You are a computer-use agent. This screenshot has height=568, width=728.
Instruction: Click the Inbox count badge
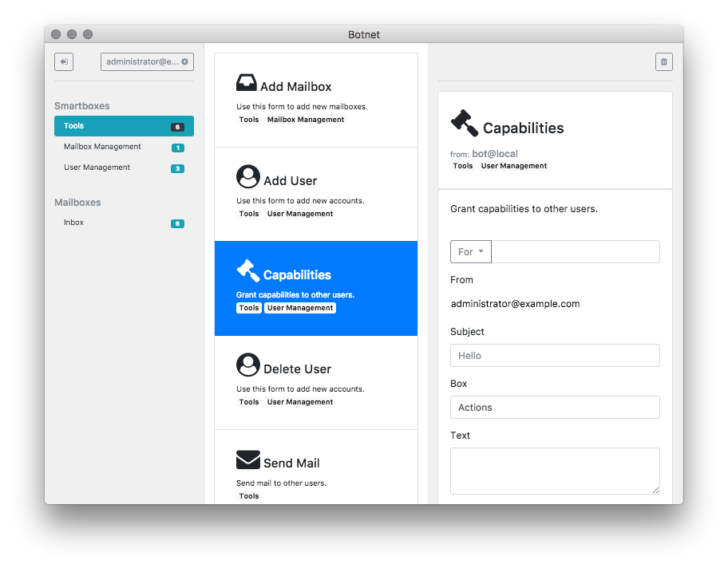(177, 223)
